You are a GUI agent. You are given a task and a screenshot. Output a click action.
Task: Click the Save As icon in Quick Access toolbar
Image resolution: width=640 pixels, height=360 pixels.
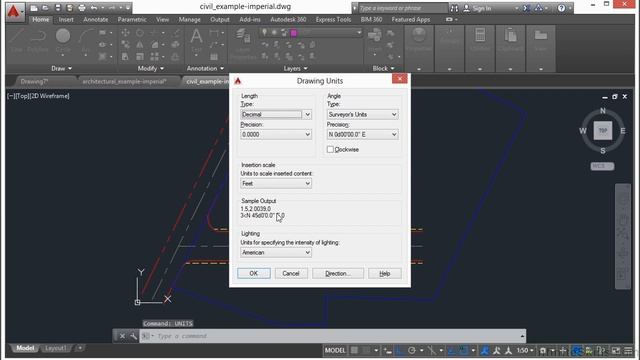click(x=69, y=8)
